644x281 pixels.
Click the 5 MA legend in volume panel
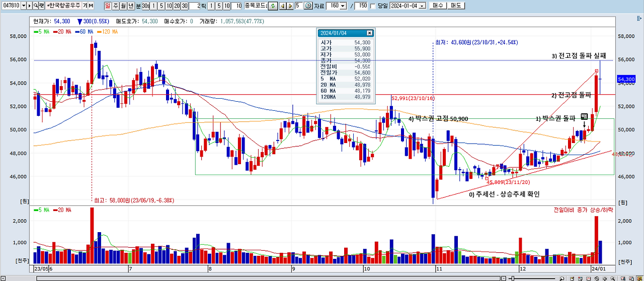click(41, 209)
